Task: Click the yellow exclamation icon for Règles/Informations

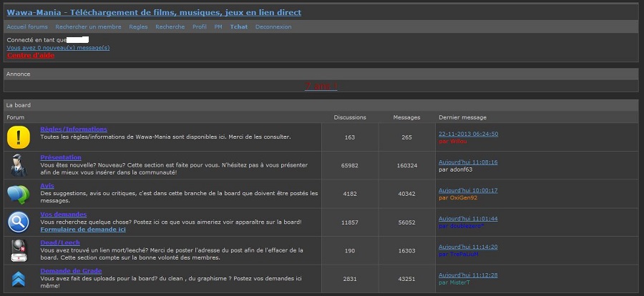Action: (x=19, y=137)
